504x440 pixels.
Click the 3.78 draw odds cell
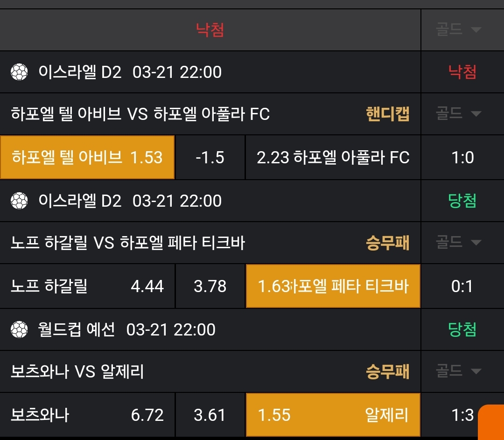(210, 286)
